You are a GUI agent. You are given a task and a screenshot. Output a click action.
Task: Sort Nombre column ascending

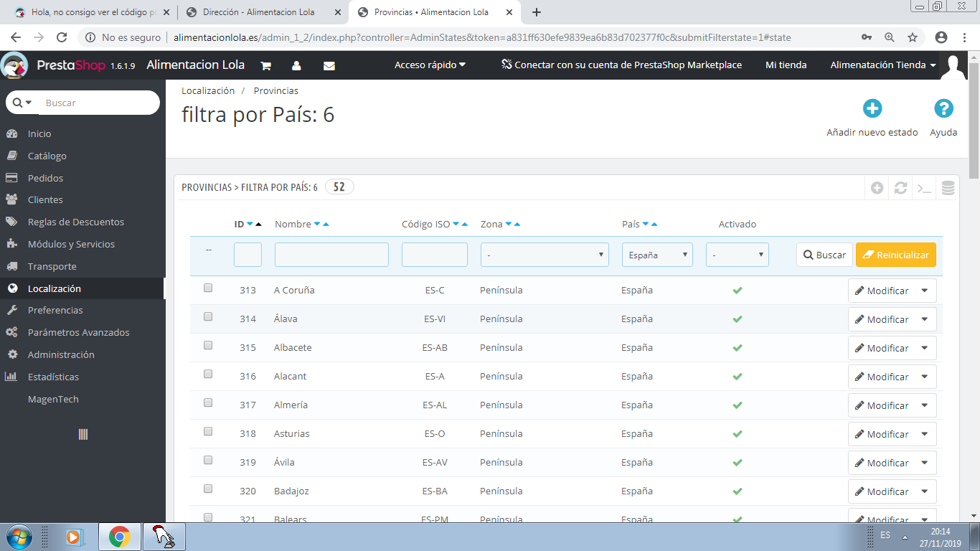(x=326, y=225)
